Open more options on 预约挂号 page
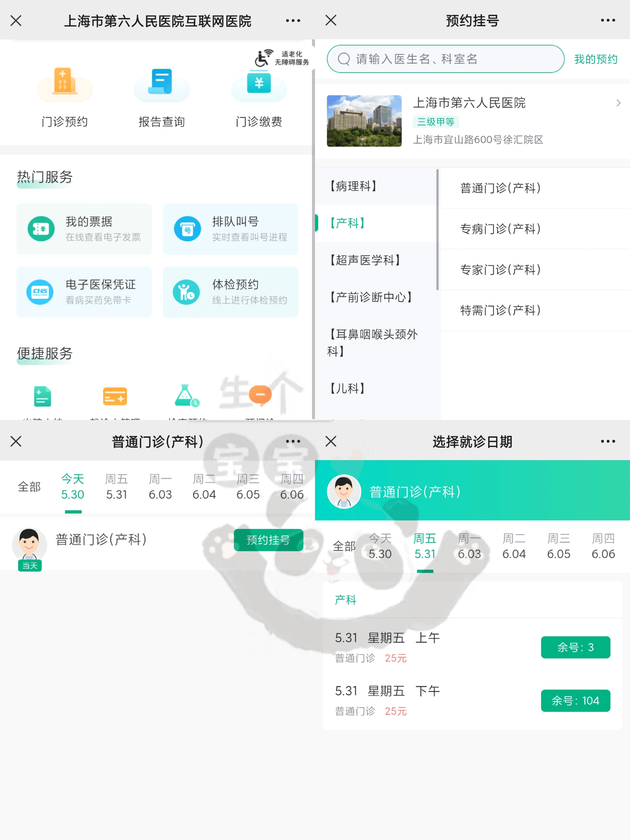 608,20
